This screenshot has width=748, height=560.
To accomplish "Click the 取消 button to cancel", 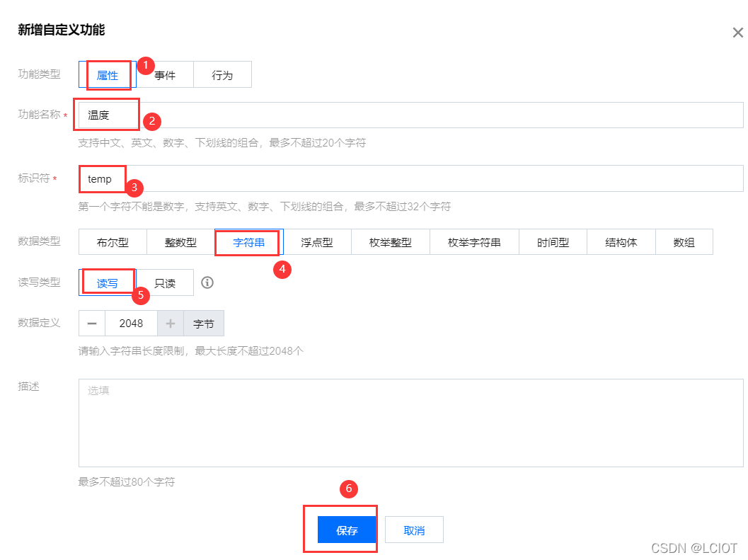I will click(x=413, y=529).
